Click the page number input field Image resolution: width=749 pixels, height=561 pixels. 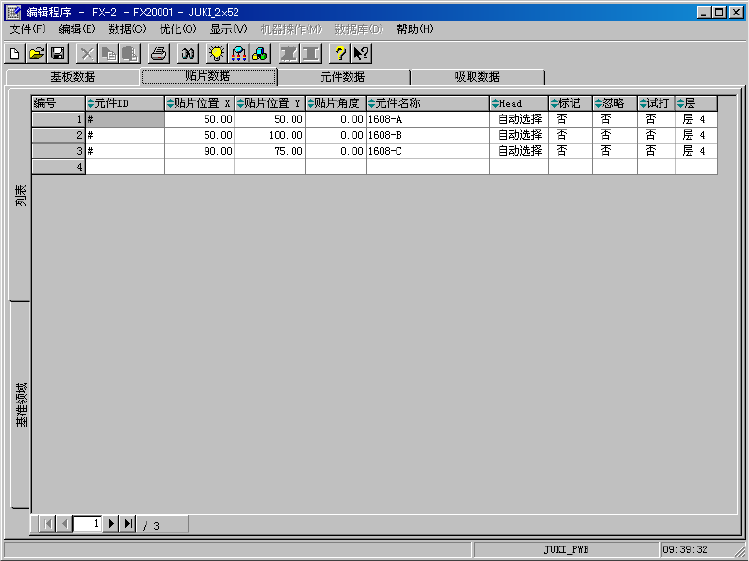tap(87, 524)
